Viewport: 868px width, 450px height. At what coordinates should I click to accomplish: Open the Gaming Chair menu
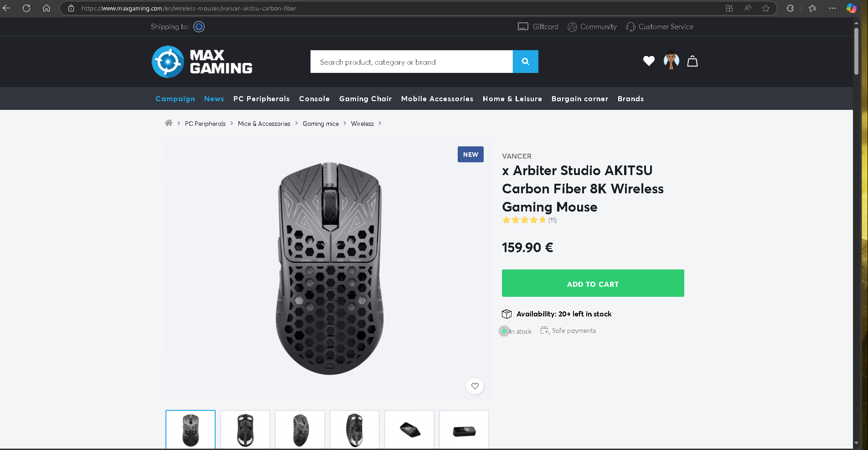pyautogui.click(x=366, y=99)
